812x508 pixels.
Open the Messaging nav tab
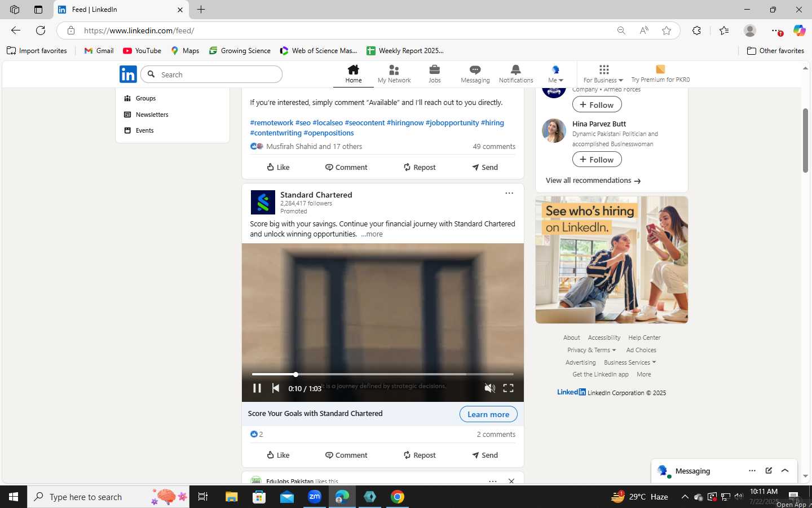click(475, 74)
